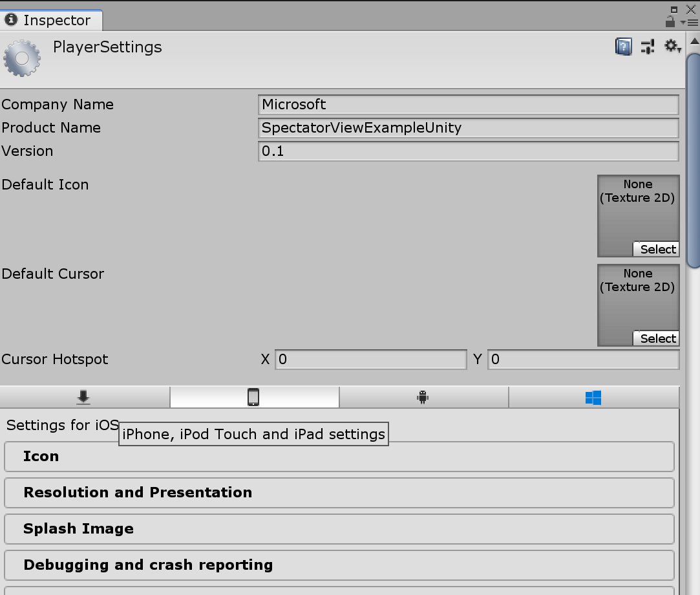The width and height of the screenshot is (700, 595).
Task: Expand the Splash Image section
Action: point(338,528)
